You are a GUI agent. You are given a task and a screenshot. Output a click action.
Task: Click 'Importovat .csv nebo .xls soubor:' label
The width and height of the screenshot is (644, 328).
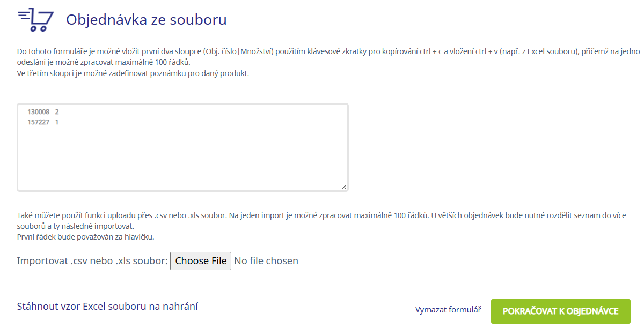(92, 261)
